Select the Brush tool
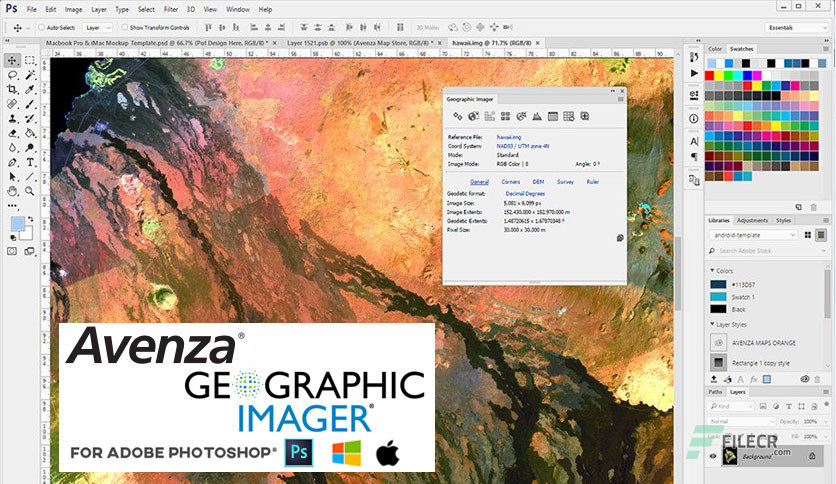This screenshot has height=484, width=836. 30,104
